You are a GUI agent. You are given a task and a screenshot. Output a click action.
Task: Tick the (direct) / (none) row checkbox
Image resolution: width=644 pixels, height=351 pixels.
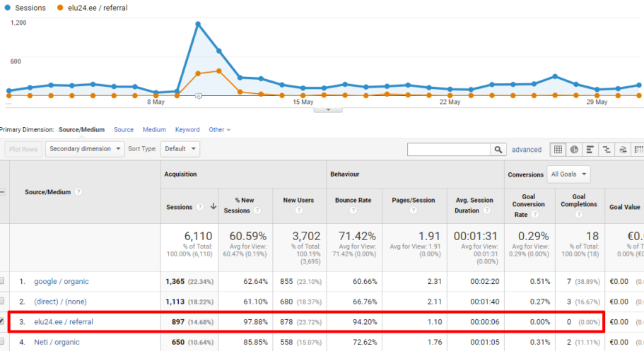(x=1, y=302)
